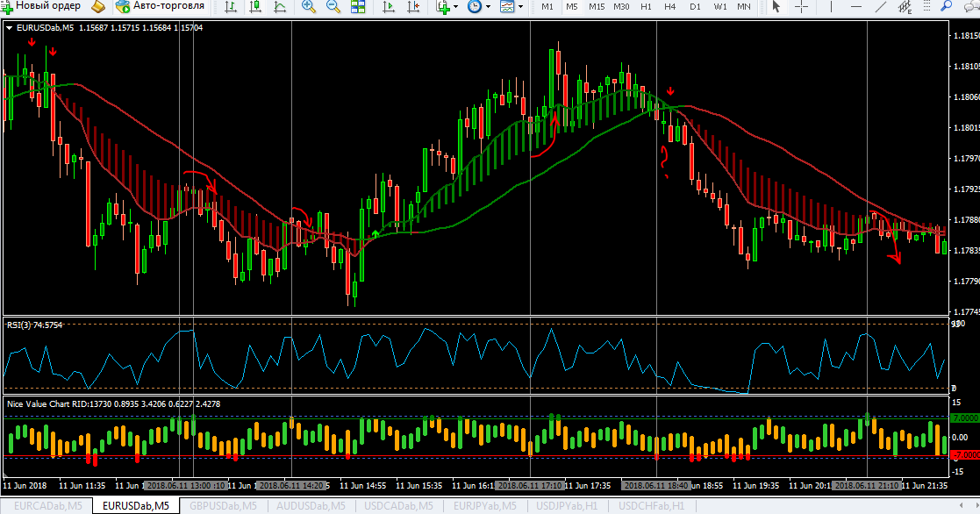
Task: Open the periodicity clock icon
Action: pos(475,6)
